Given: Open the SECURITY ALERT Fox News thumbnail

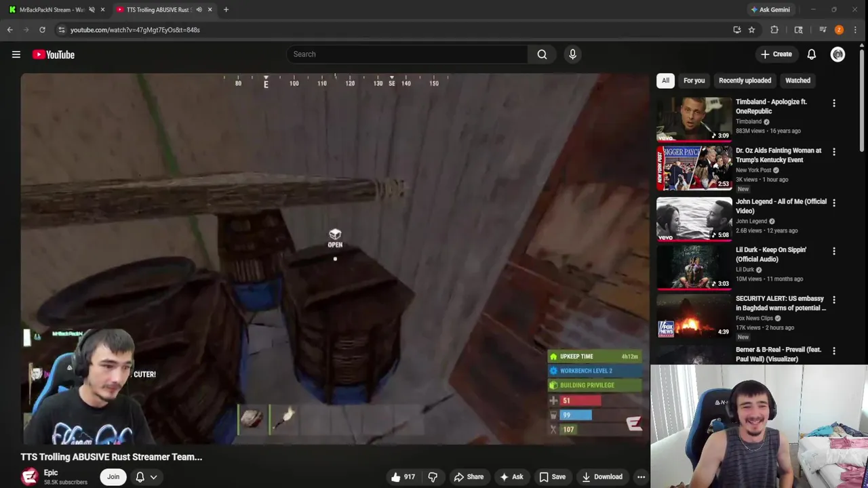Looking at the screenshot, I should click(x=694, y=316).
